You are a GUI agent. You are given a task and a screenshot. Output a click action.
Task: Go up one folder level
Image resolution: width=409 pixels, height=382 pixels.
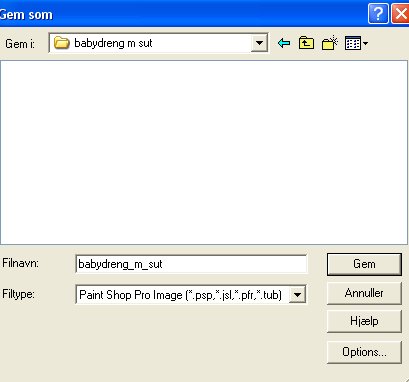(306, 43)
